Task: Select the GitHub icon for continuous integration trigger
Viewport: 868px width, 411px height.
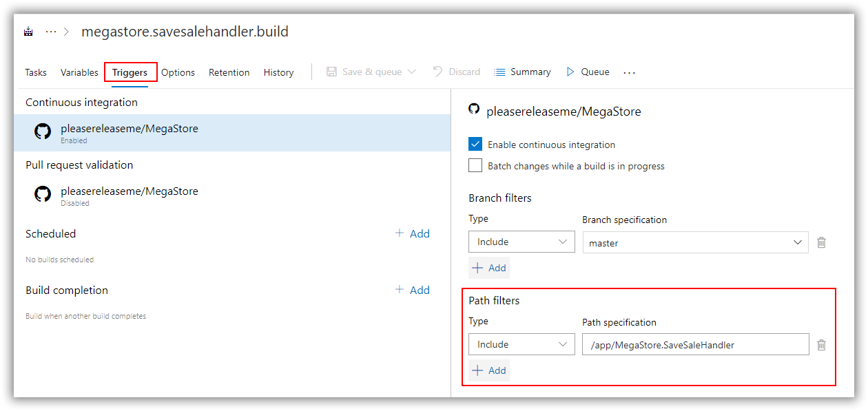Action: coord(43,131)
